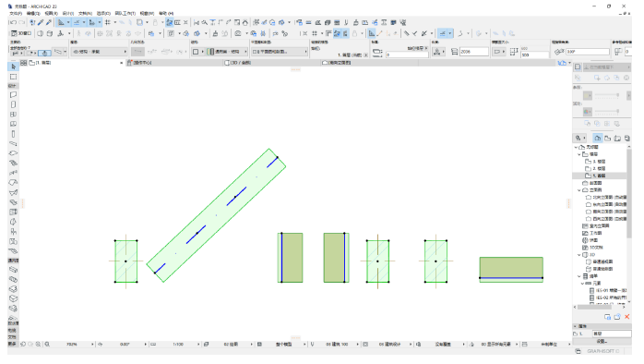Image resolution: width=644 pixels, height=364 pixels.
Task: Click the 设置... button under navigator properties
Action: tap(602, 342)
